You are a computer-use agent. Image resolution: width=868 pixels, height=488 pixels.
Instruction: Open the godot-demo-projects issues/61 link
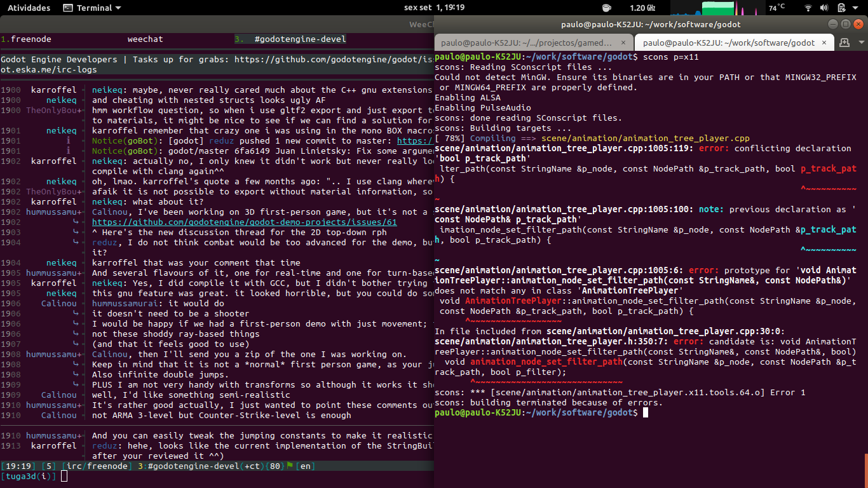tap(245, 222)
